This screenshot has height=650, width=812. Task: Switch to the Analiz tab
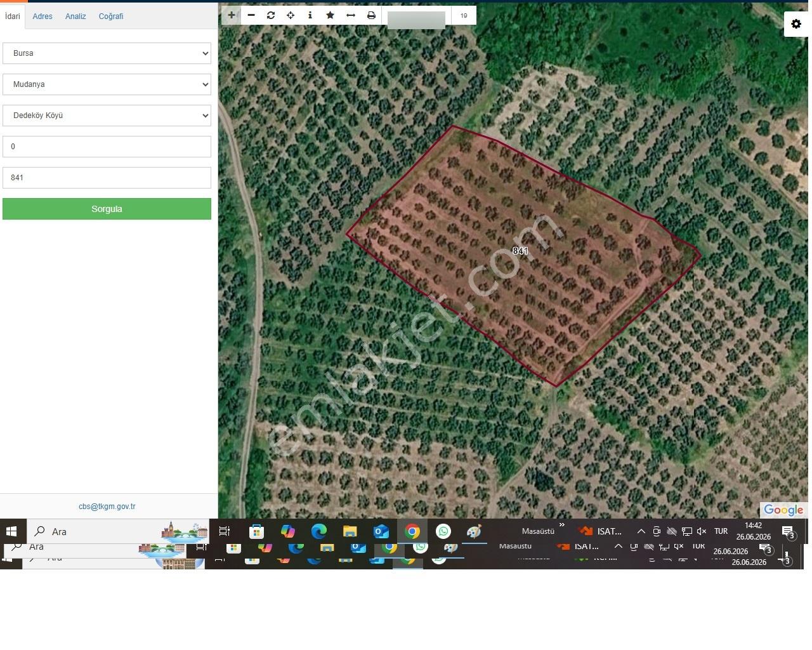click(75, 17)
